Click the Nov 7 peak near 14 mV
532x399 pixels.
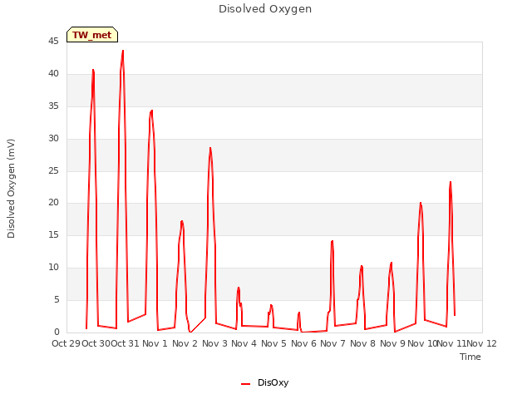click(x=332, y=241)
